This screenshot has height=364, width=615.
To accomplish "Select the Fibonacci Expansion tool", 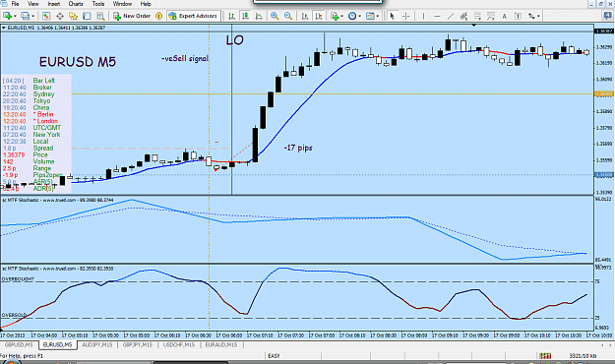I will tap(491, 16).
